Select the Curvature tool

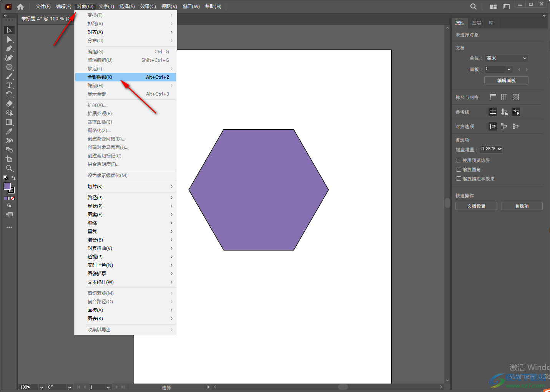coord(9,58)
